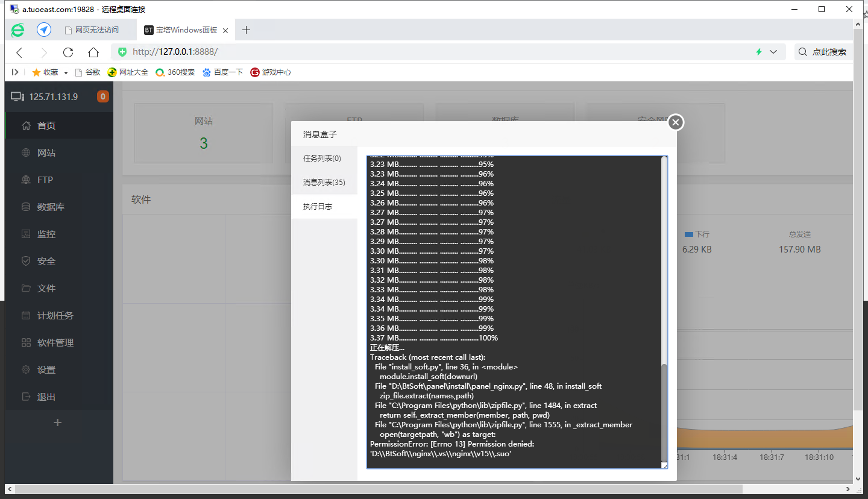Screen dimensions: 868x499
Task: Switch to 消息列表(35) tab
Action: point(324,183)
